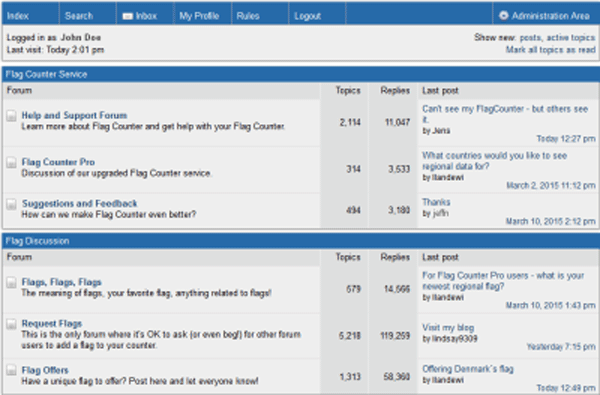Click topic count 5,218 for Request Flags
600x395 pixels.
(x=350, y=336)
